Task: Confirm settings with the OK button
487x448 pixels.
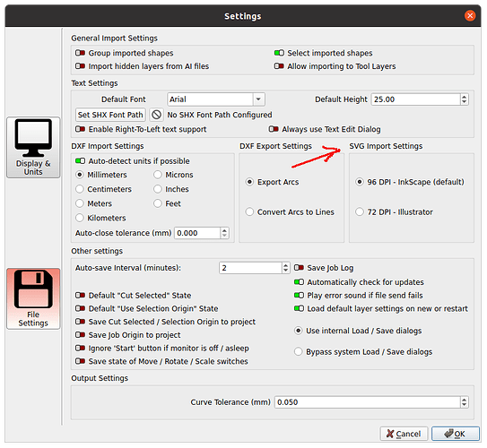Action: pyautogui.click(x=456, y=434)
